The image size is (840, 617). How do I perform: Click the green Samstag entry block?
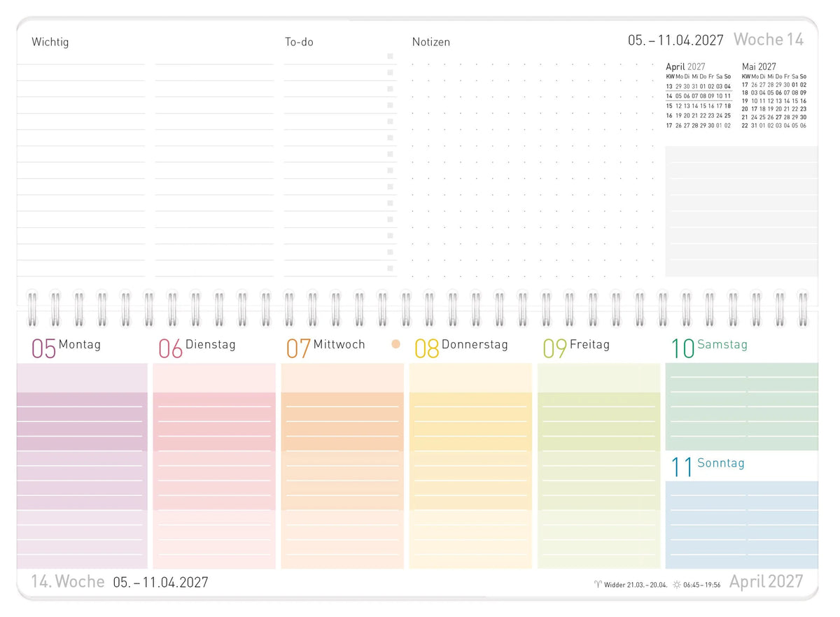click(x=741, y=406)
